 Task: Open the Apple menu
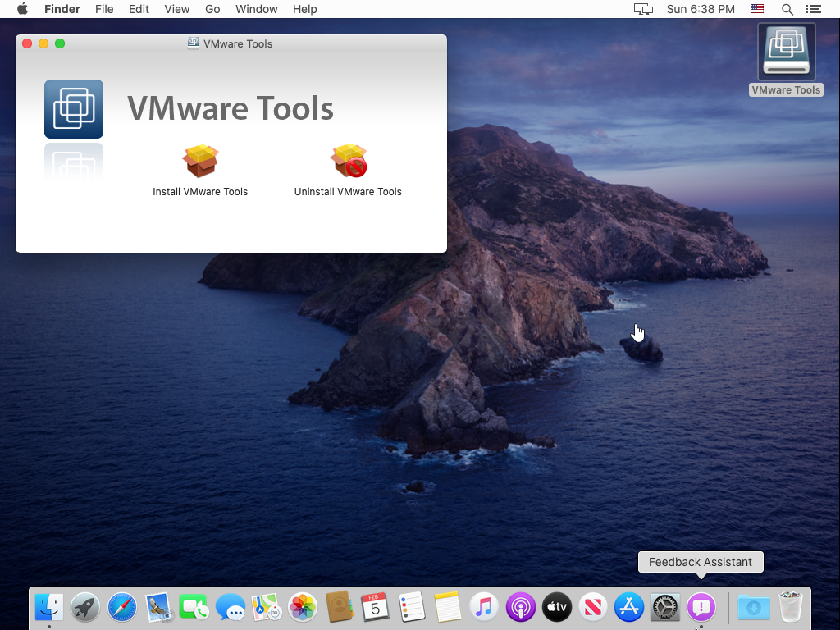[x=22, y=9]
